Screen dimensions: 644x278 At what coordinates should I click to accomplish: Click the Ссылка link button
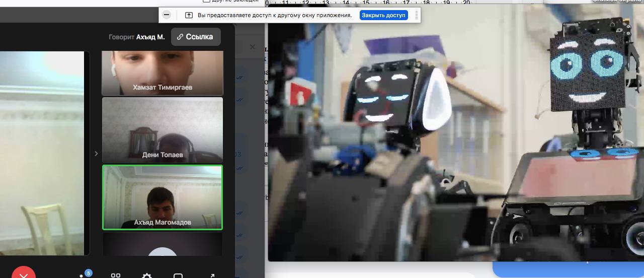tap(196, 37)
